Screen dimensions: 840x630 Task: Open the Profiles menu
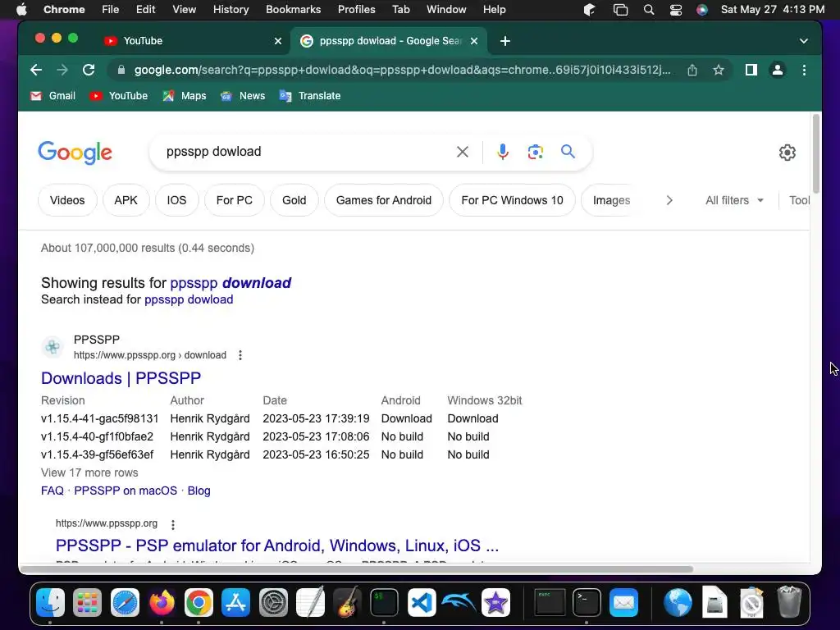point(356,10)
